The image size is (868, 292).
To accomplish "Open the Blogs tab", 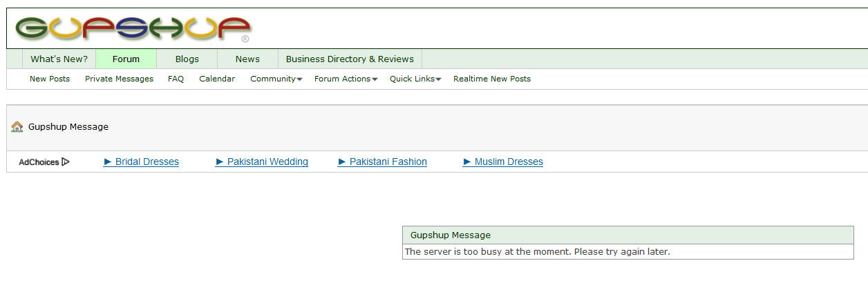I will pos(187,59).
